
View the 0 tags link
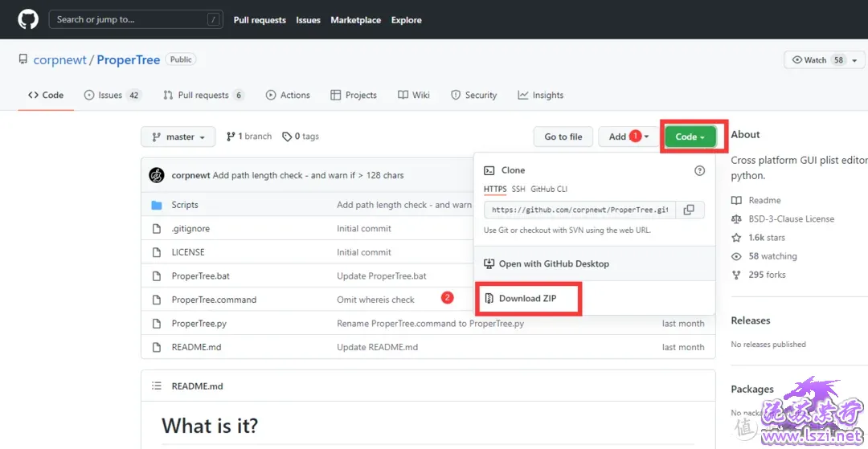pyautogui.click(x=301, y=136)
